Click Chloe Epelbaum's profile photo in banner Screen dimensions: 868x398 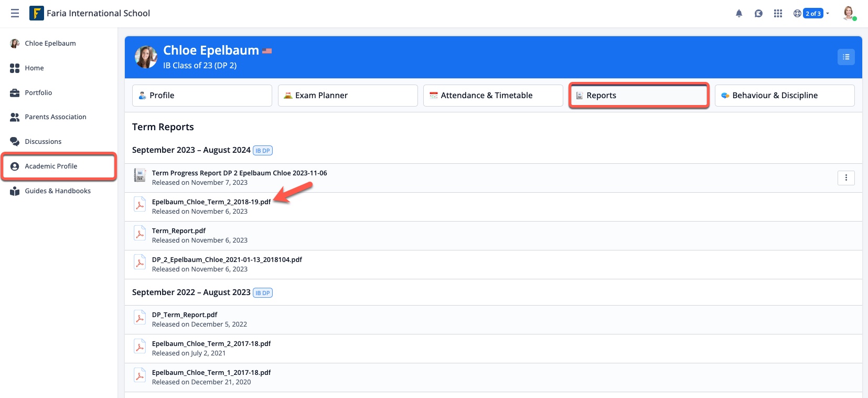tap(146, 57)
